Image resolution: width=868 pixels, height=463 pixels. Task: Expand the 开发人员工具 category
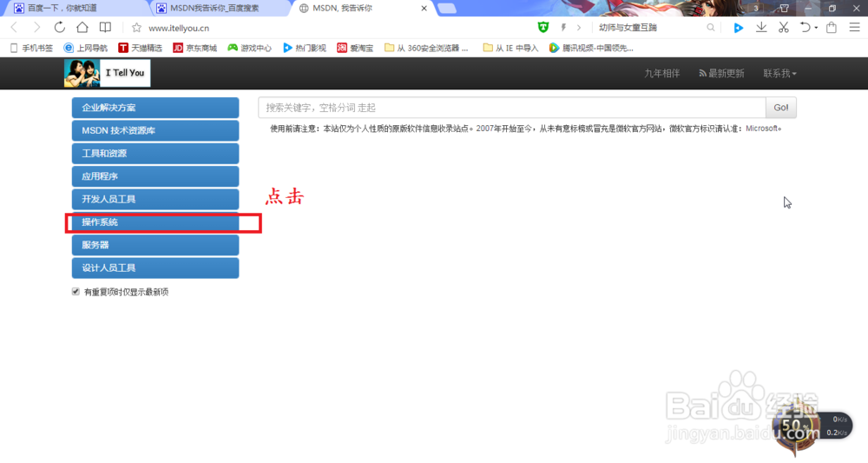[155, 200]
